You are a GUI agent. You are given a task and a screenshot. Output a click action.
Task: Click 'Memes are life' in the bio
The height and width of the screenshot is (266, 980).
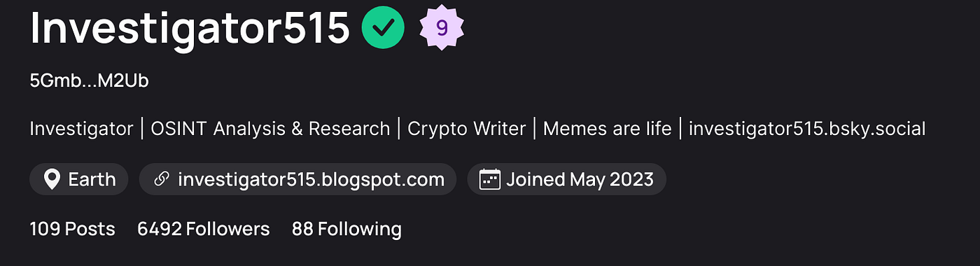point(608,129)
